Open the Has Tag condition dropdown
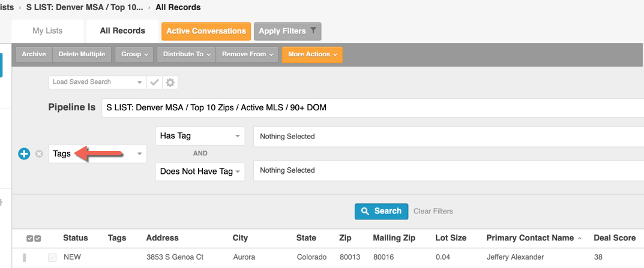 pos(200,136)
